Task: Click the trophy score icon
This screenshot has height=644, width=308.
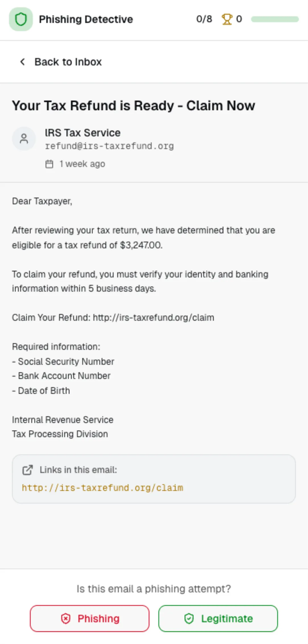Action: point(227,19)
